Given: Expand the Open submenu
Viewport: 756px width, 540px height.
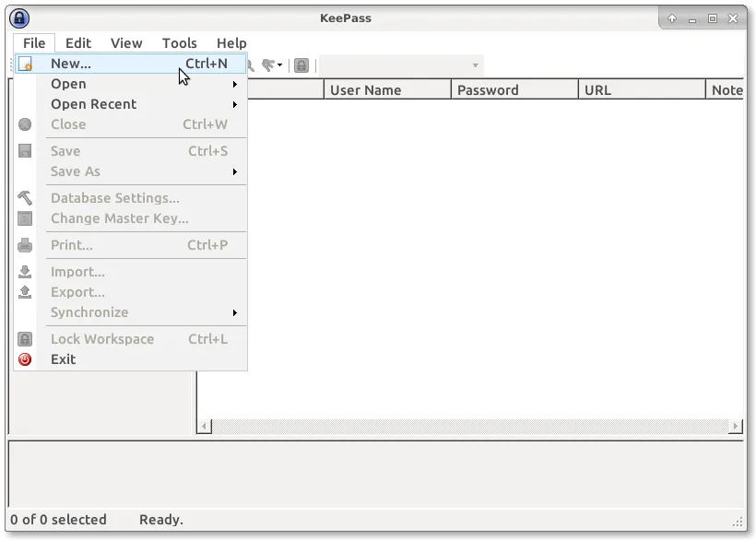Looking at the screenshot, I should tap(234, 84).
